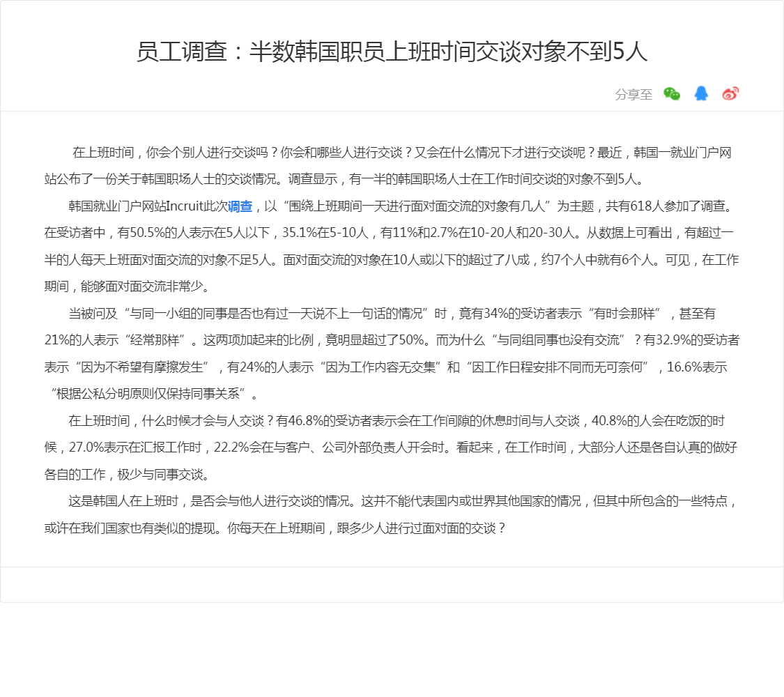Click the text 21%的人表示“经常那样”
The width and height of the screenshot is (784, 697).
117,340
